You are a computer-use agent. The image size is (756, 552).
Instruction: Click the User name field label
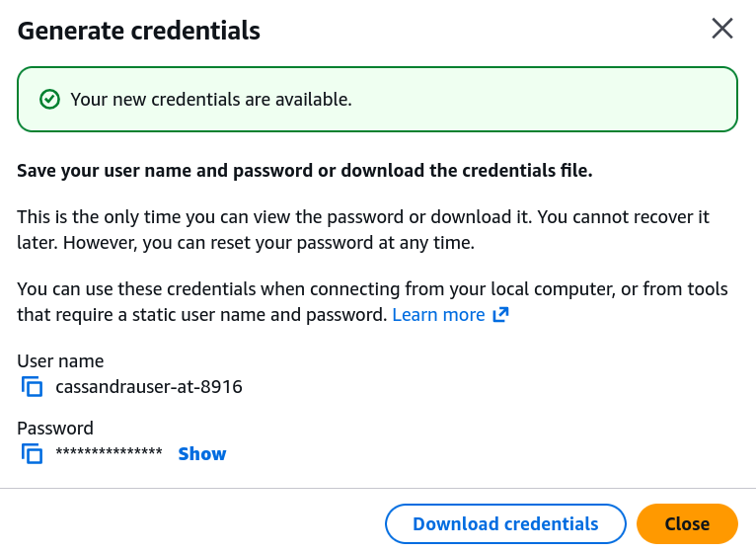pyautogui.click(x=60, y=361)
